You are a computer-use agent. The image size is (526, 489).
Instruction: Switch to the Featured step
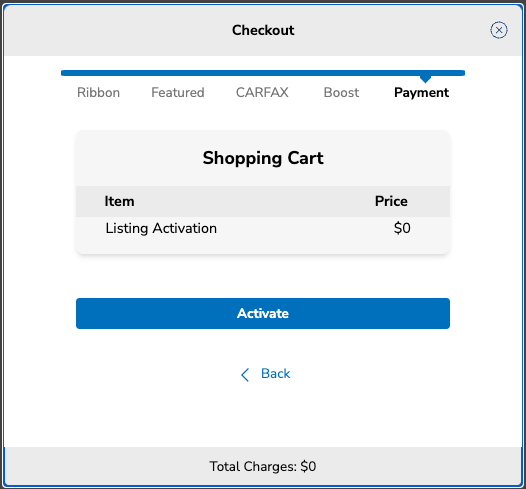coord(178,93)
